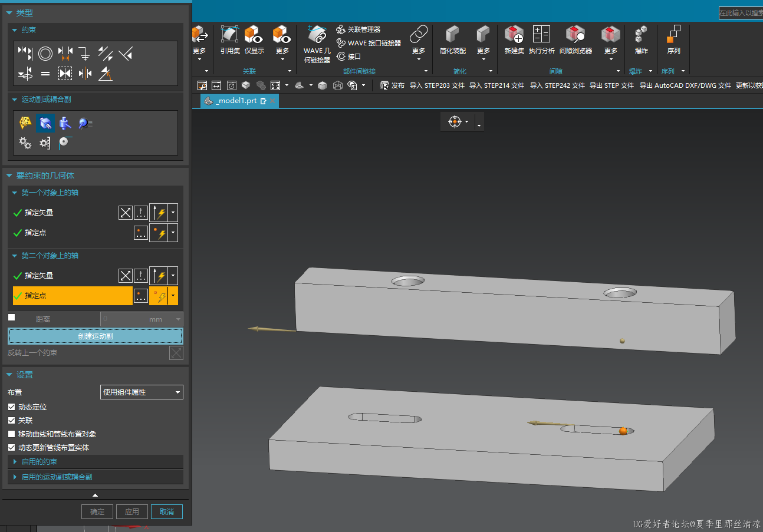Open point dialog for highlighted 指定点 row
The width and height of the screenshot is (763, 532).
point(141,296)
